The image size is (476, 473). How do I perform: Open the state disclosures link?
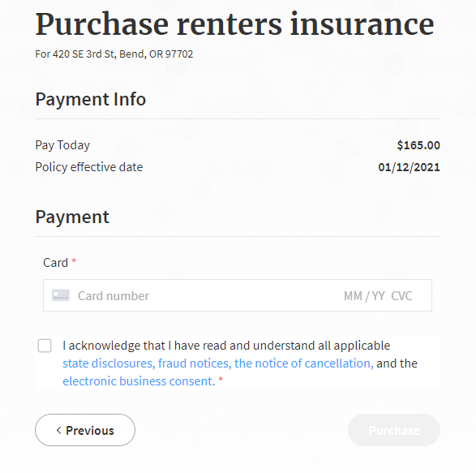pos(109,363)
